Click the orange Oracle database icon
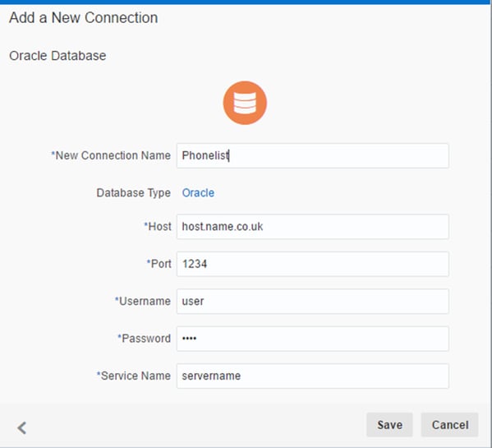 245,103
